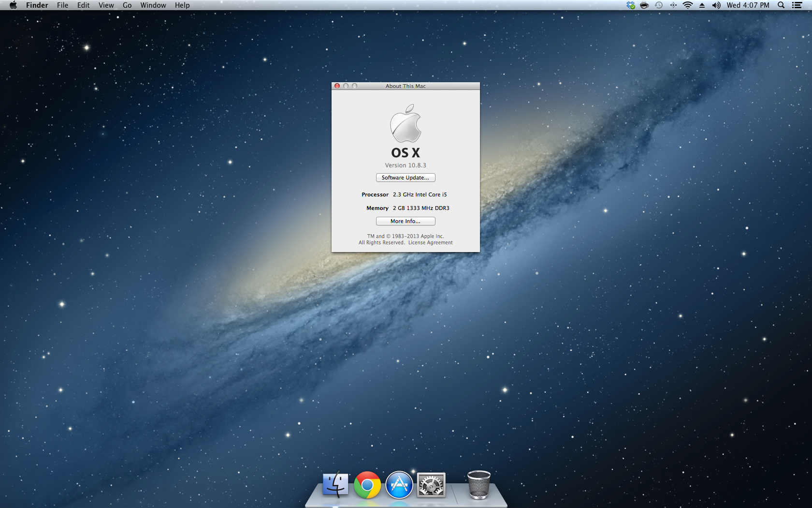Screen dimensions: 812x508
Task: Open the volume control icon
Action: [716, 5]
